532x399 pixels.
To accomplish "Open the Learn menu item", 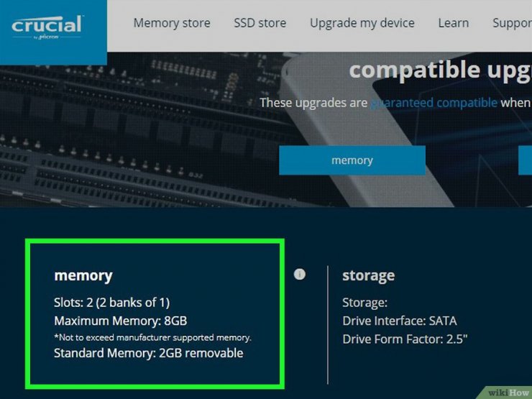I will [454, 23].
